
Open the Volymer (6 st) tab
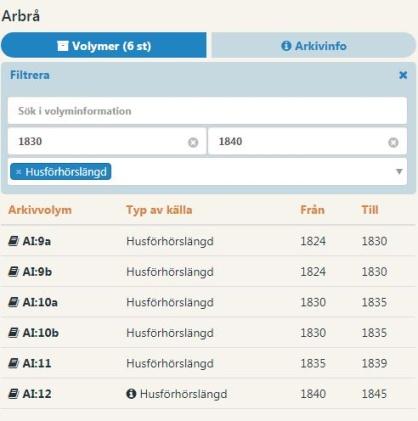coord(104,45)
